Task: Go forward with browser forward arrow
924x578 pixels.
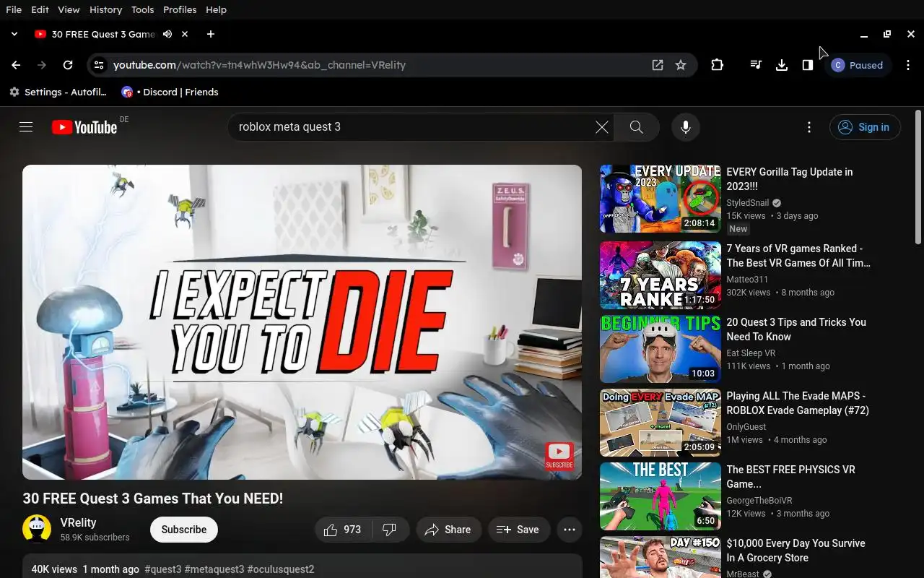Action: click(42, 65)
